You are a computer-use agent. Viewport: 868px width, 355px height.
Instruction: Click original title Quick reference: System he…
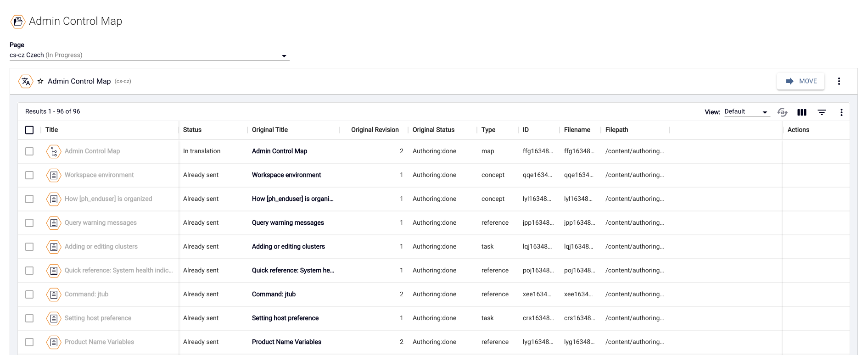293,271
